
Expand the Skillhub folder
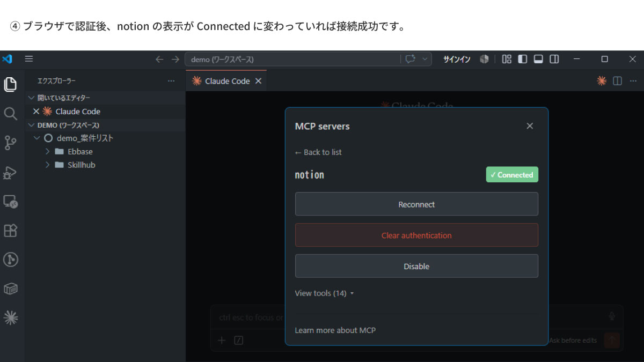47,165
